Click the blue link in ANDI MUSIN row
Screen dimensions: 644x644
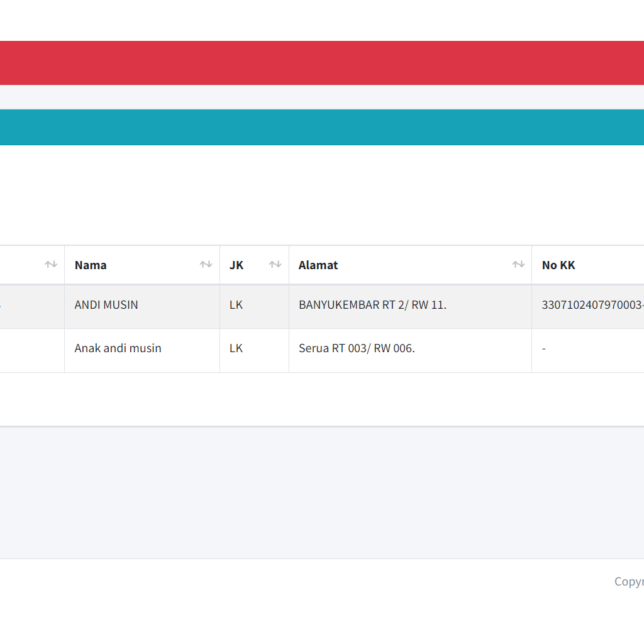(x=1, y=305)
